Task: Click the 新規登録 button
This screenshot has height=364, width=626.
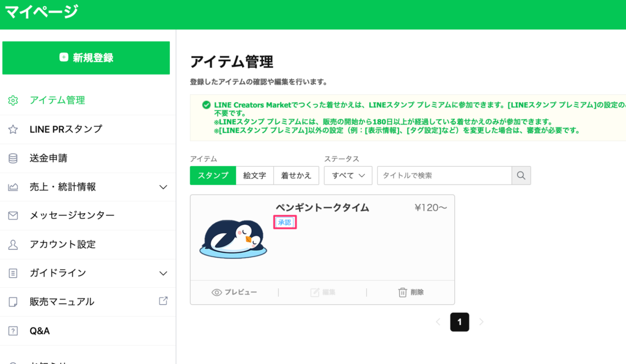Action: coord(86,58)
